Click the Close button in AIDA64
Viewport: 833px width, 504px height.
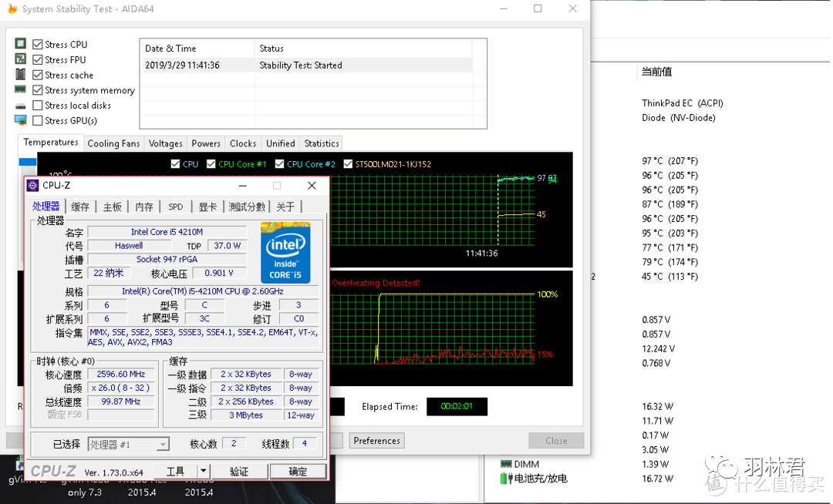556,440
